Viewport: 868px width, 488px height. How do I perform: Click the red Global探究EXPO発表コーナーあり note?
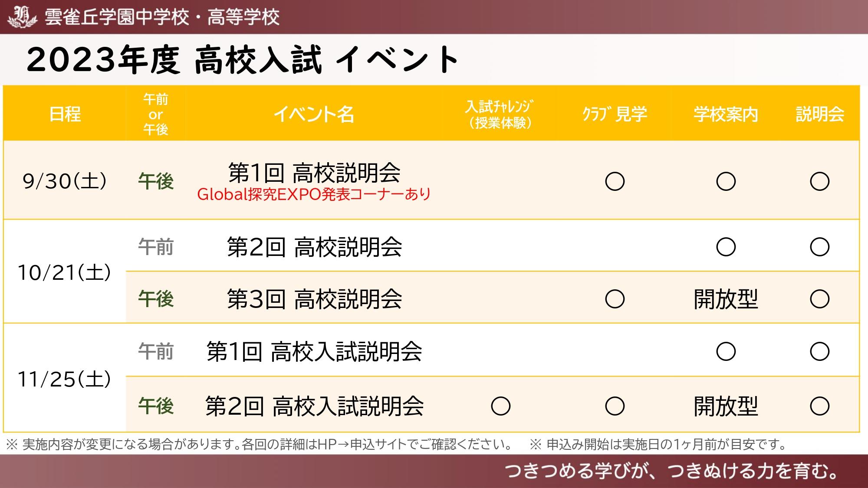coord(314,194)
